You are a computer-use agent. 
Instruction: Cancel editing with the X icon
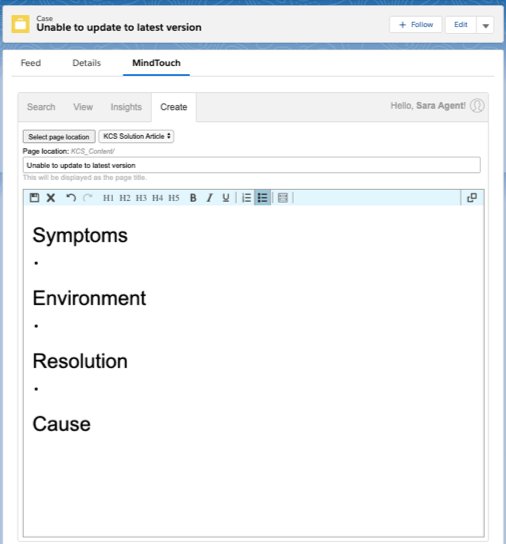[51, 198]
